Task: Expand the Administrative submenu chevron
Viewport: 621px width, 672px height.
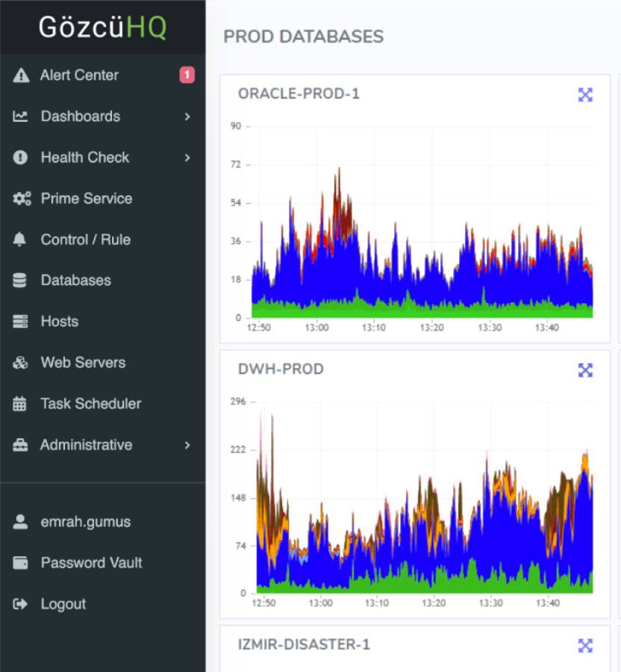Action: click(187, 445)
